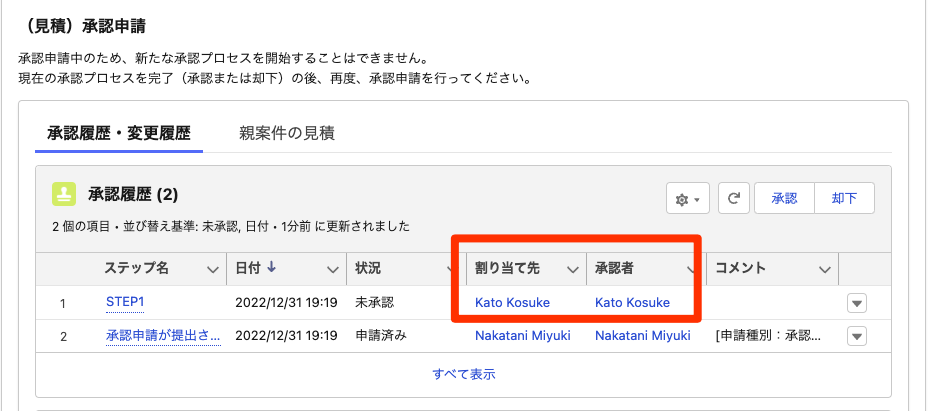
Task: Open the STEP1 link
Action: point(125,302)
